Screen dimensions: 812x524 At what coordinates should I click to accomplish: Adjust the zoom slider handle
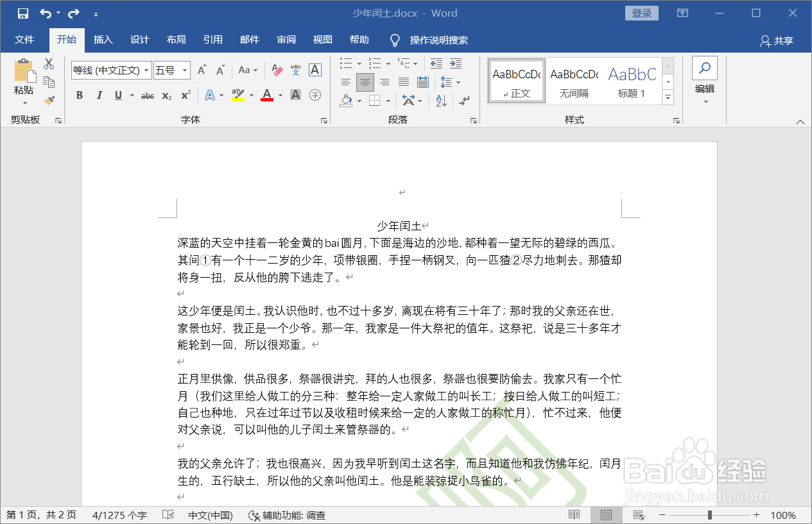coord(709,515)
